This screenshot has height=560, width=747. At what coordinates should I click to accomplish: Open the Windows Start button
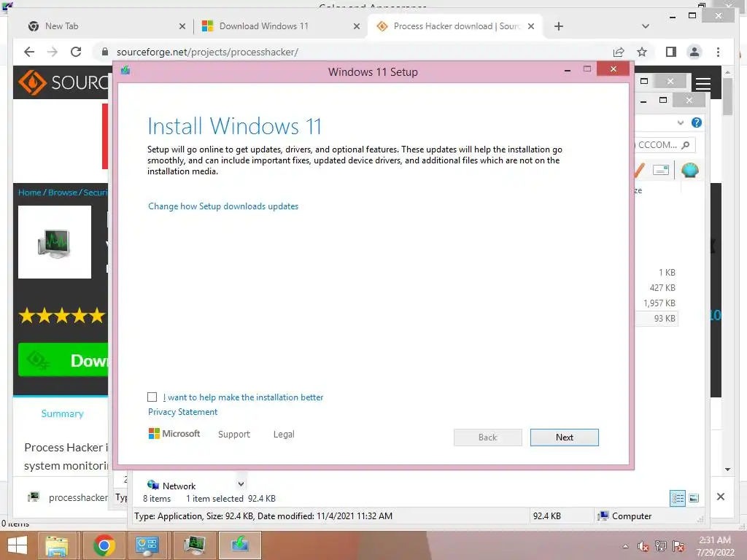[18, 545]
